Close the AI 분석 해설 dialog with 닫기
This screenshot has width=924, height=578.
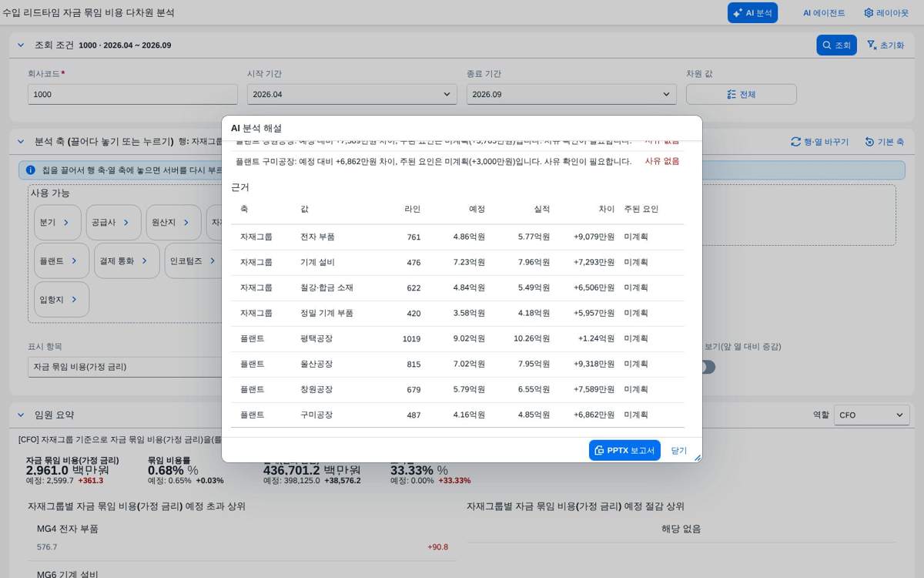click(678, 450)
